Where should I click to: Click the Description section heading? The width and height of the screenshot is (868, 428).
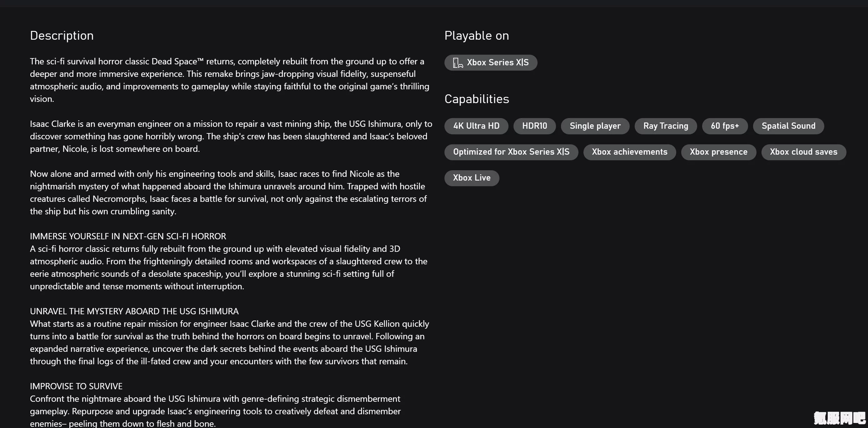click(x=62, y=36)
